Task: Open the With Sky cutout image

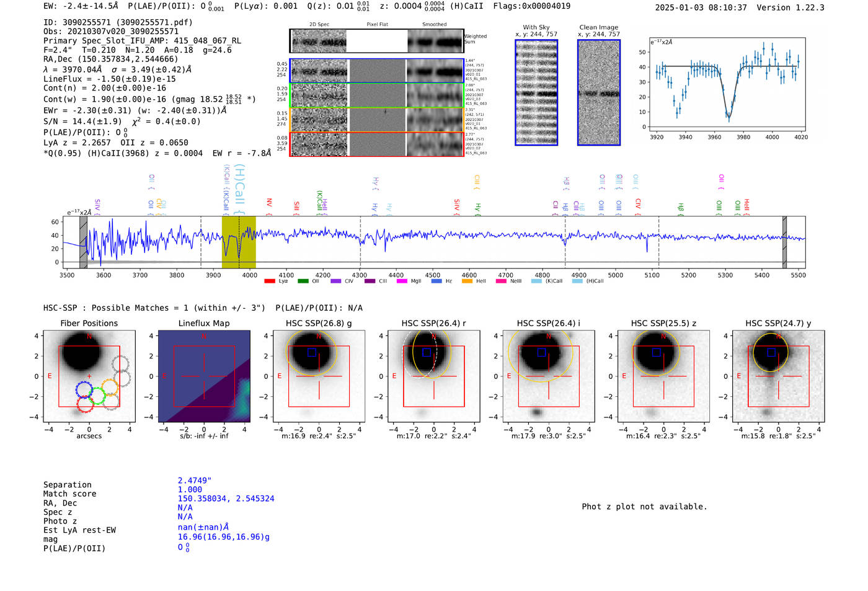Action: point(536,92)
